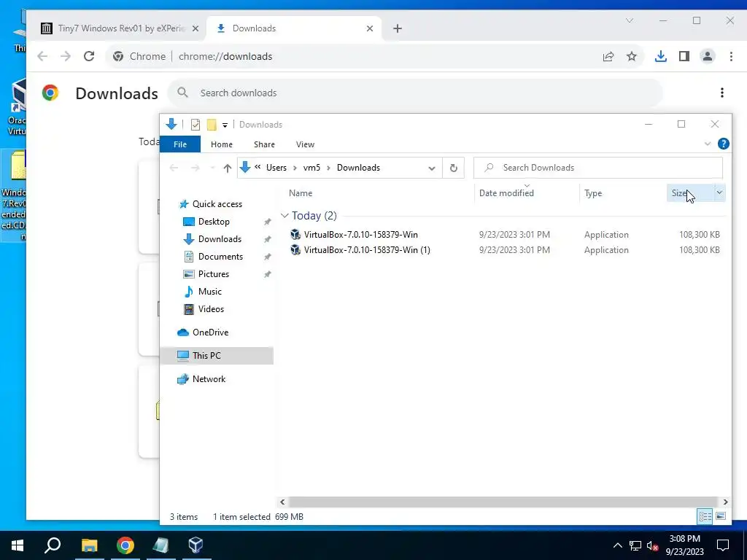The image size is (747, 560).
Task: Close the Downloads Chrome tab
Action: tap(370, 28)
